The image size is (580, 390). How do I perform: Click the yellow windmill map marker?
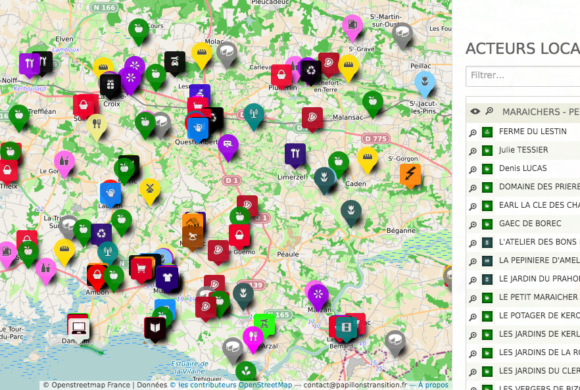point(150,191)
